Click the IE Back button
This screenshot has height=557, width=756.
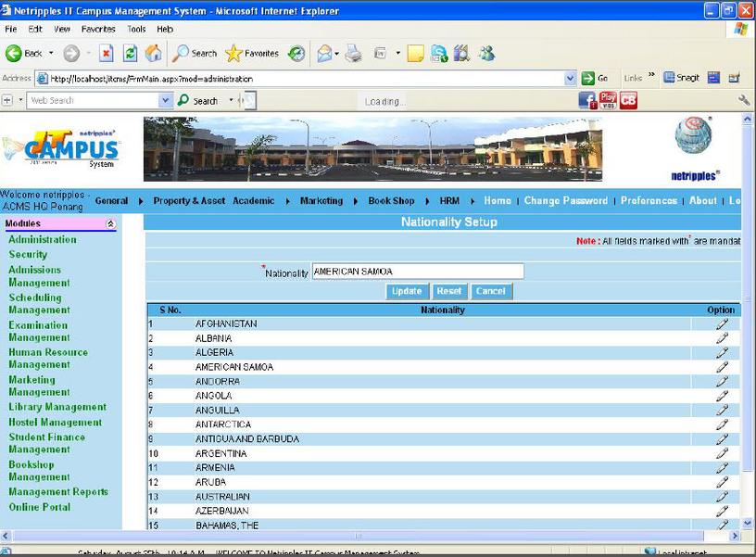(24, 53)
